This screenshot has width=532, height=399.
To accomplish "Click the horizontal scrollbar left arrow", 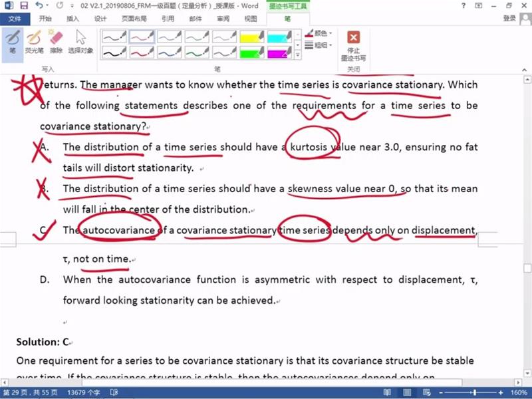I will click(x=5, y=382).
